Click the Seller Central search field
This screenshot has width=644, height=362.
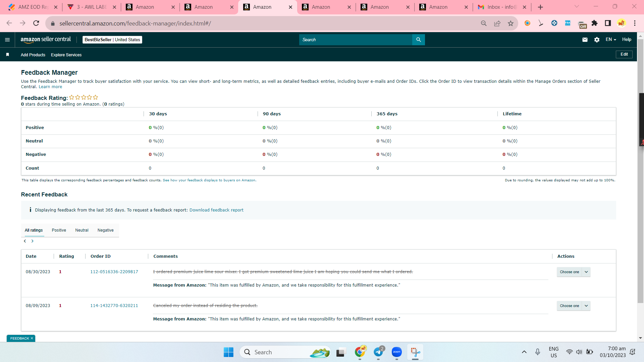point(356,40)
